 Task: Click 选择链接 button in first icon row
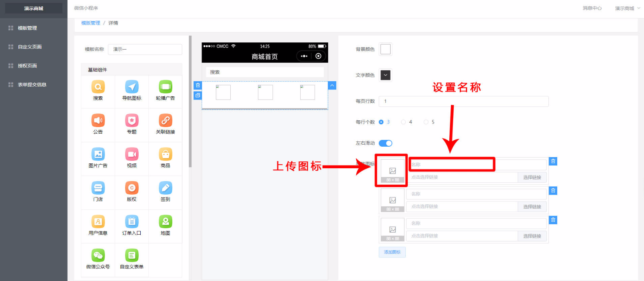(532, 177)
